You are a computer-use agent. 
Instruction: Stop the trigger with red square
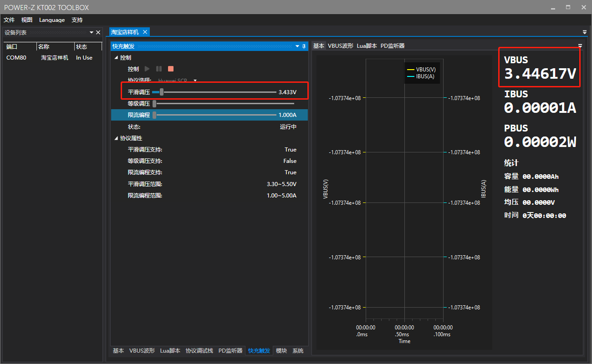point(171,69)
